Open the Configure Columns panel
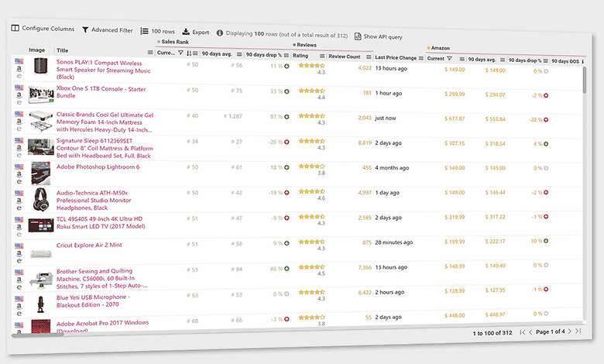 [x=43, y=29]
